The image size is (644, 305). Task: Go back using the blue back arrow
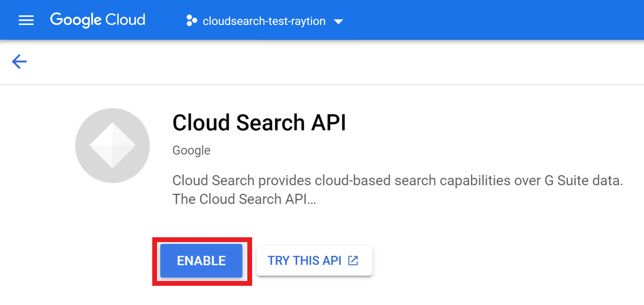19,61
